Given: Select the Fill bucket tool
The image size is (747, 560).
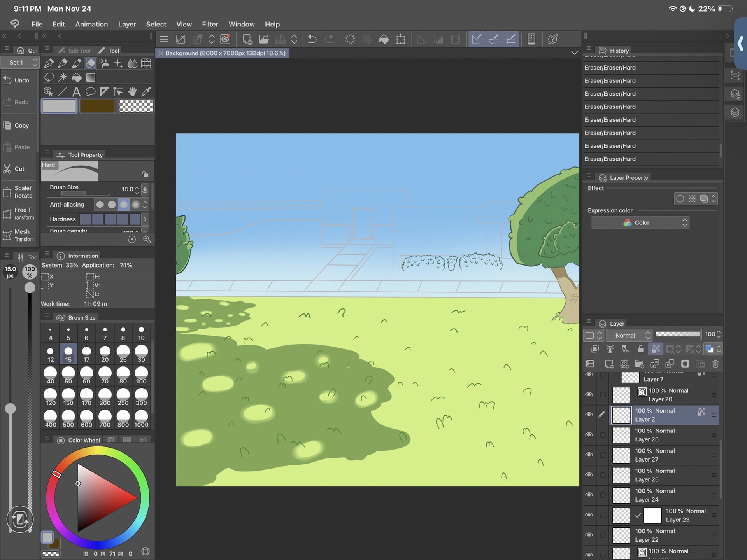Looking at the screenshot, I should (76, 78).
